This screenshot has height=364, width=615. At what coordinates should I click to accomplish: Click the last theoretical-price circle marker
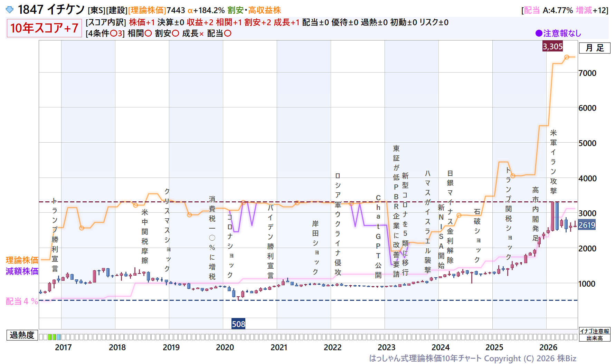tap(567, 57)
